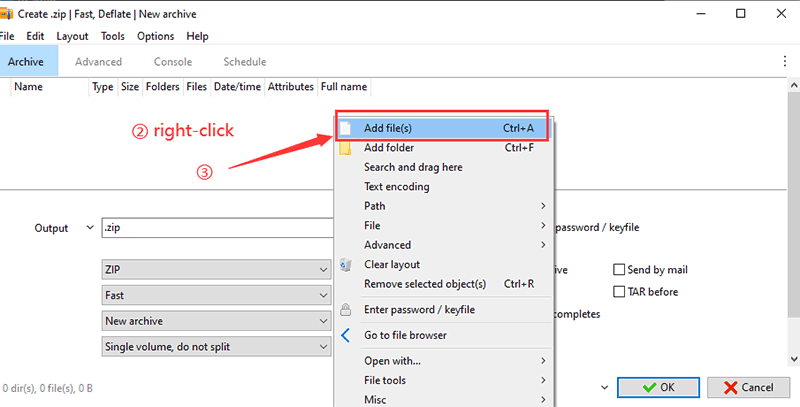Viewport: 800px width, 407px height.
Task: Click the PeaZip app icon in title bar
Action: [6, 14]
